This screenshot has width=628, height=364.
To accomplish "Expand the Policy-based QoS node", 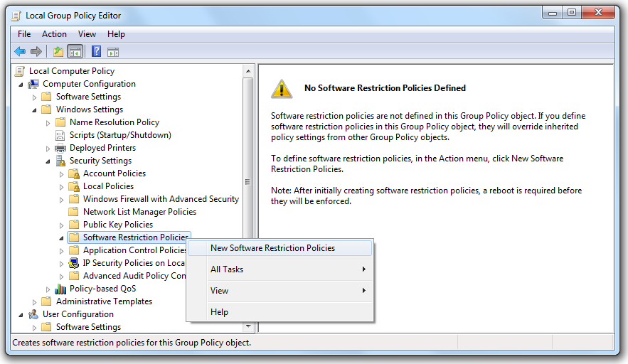I will tap(48, 289).
